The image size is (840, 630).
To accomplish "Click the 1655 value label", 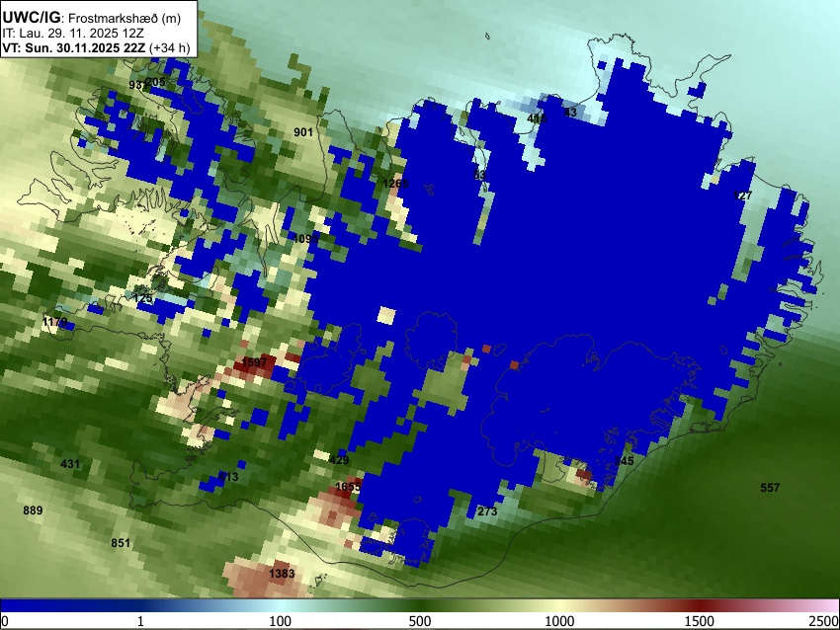I will coord(348,487).
